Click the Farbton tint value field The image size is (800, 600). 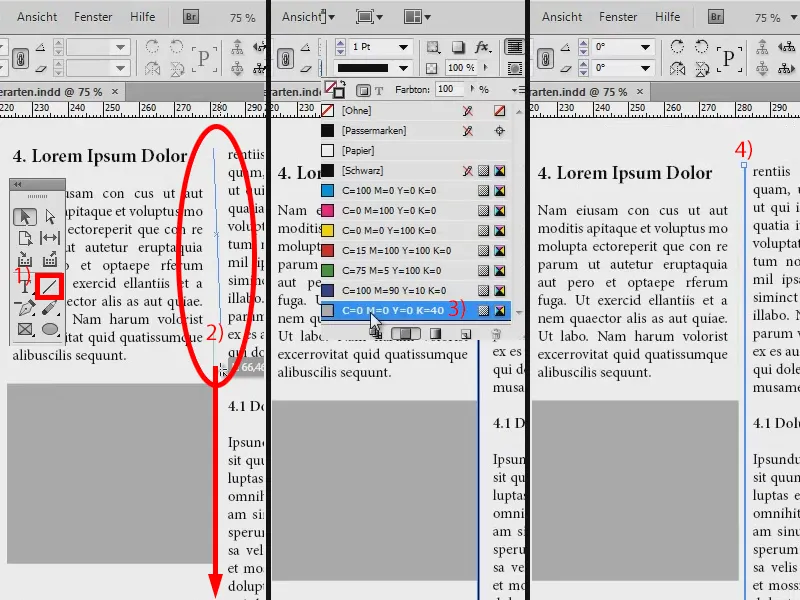448,89
